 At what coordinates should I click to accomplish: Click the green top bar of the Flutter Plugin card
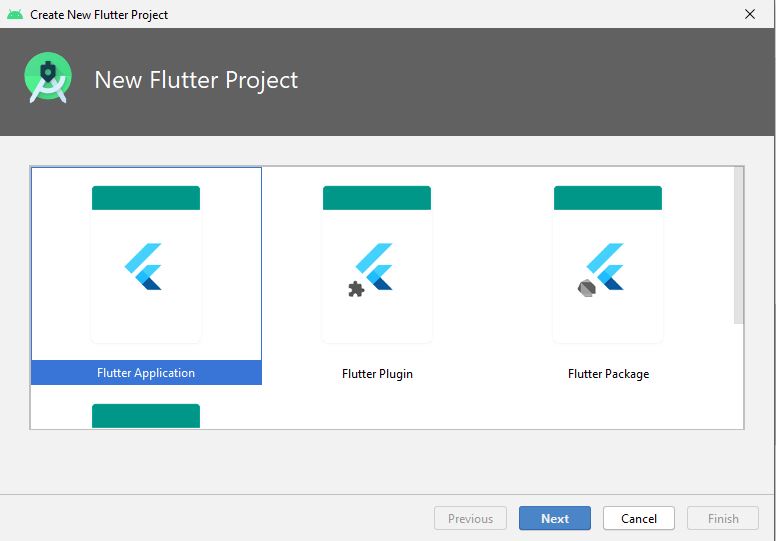click(377, 198)
